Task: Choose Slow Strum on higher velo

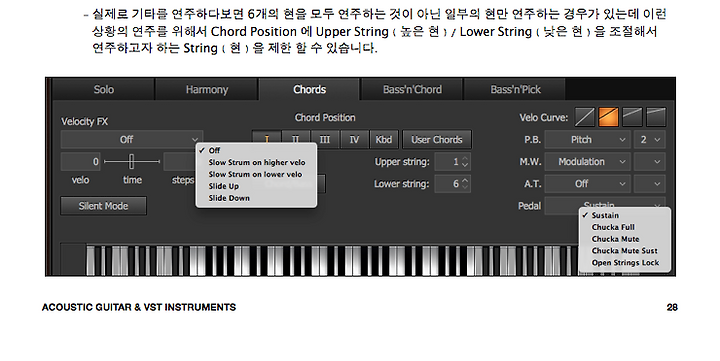Action: pyautogui.click(x=256, y=162)
